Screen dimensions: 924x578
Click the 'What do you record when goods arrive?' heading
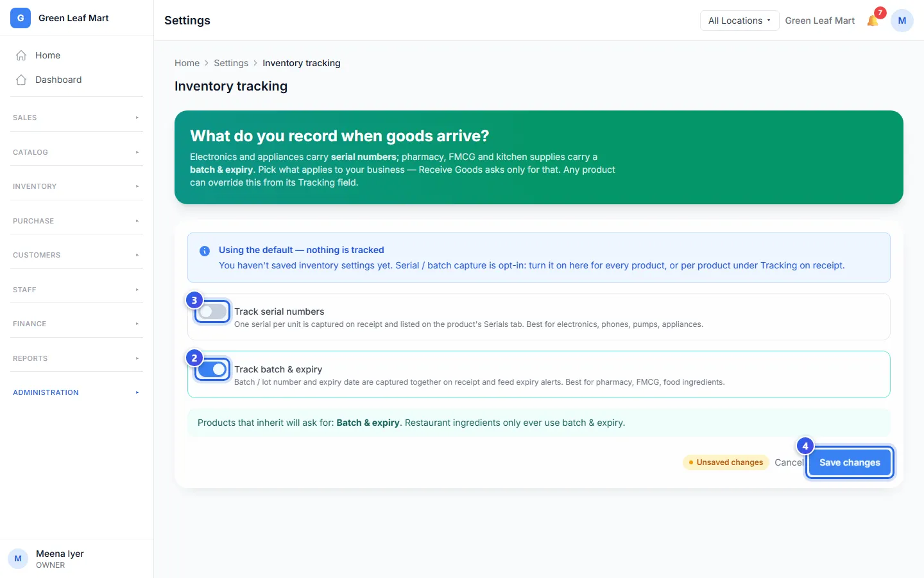pos(339,136)
